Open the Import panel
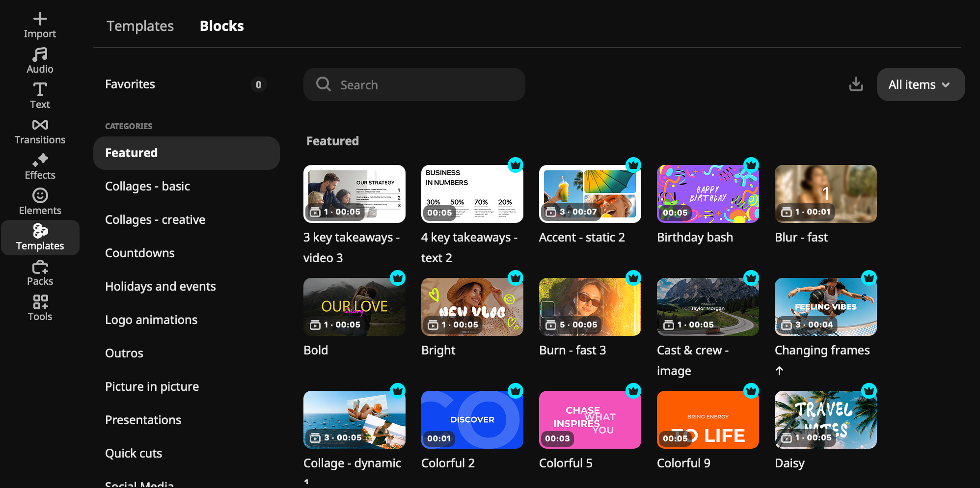 40,26
